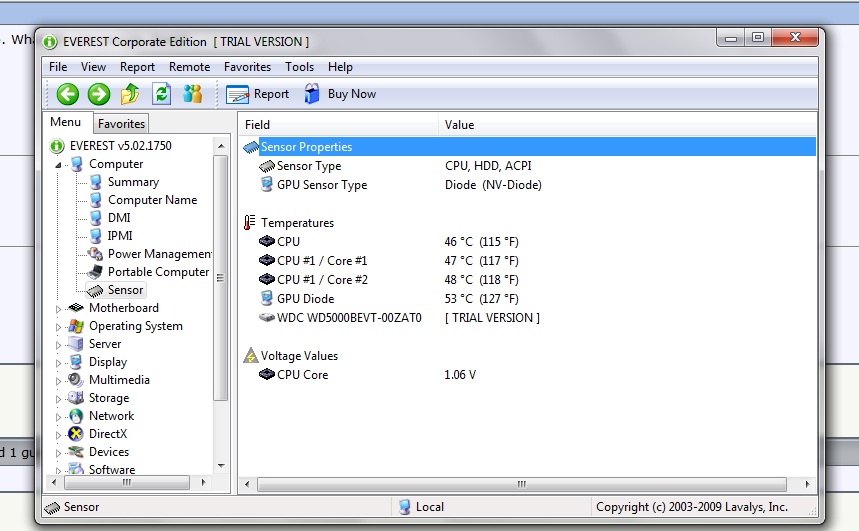The width and height of the screenshot is (859, 531).
Task: Click the Network globe icon
Action: 76,416
